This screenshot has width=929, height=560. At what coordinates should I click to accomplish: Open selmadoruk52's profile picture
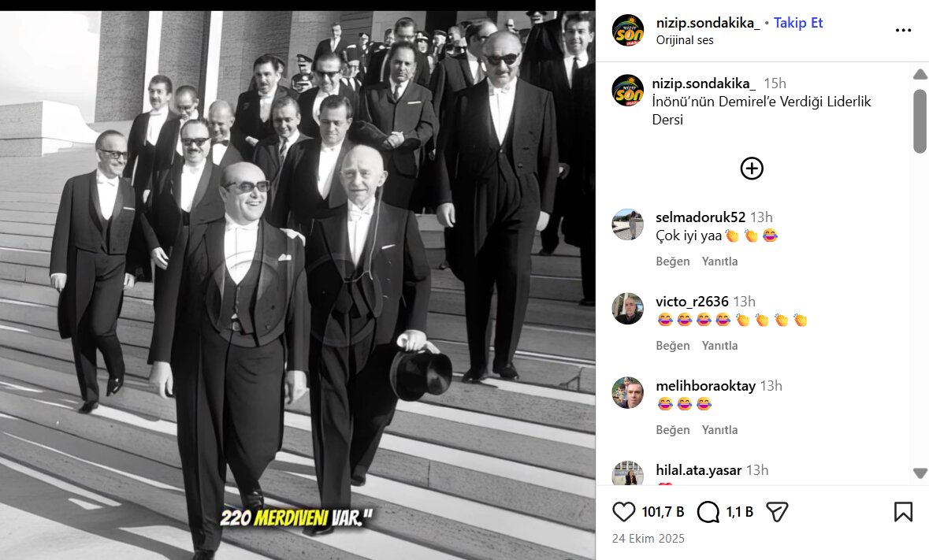point(627,224)
